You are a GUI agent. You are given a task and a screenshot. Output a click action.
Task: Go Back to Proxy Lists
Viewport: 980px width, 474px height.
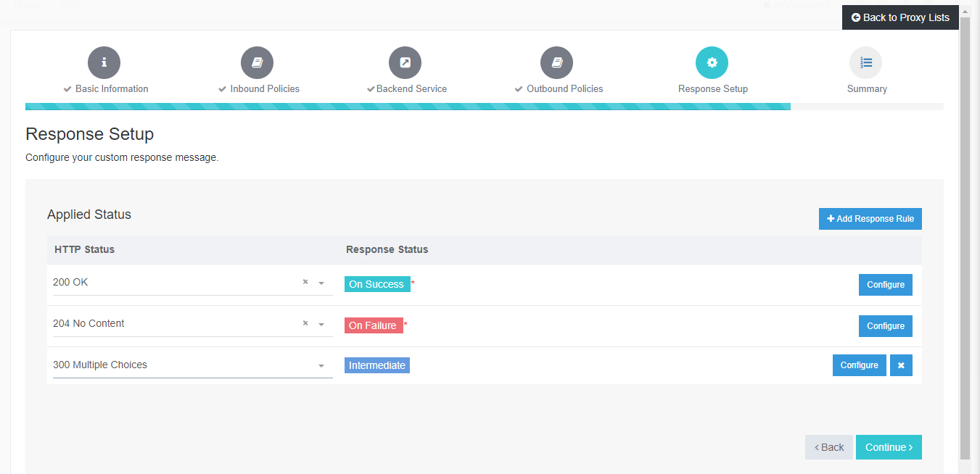900,17
